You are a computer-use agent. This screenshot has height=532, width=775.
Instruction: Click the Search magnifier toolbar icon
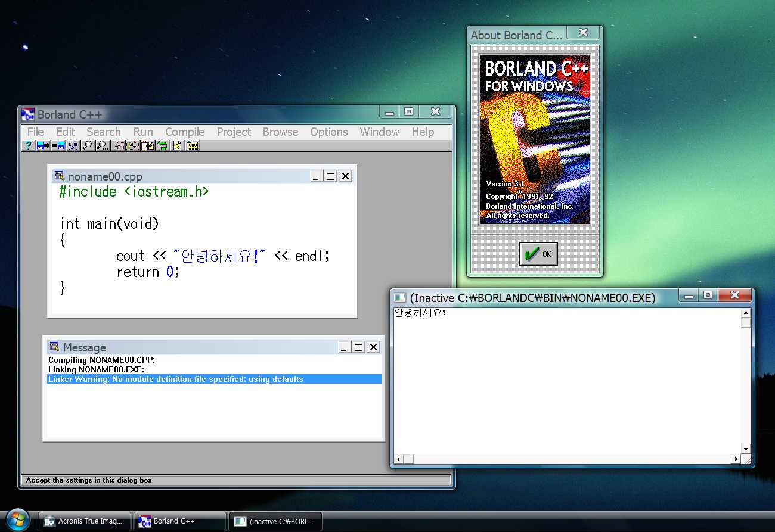click(x=88, y=145)
